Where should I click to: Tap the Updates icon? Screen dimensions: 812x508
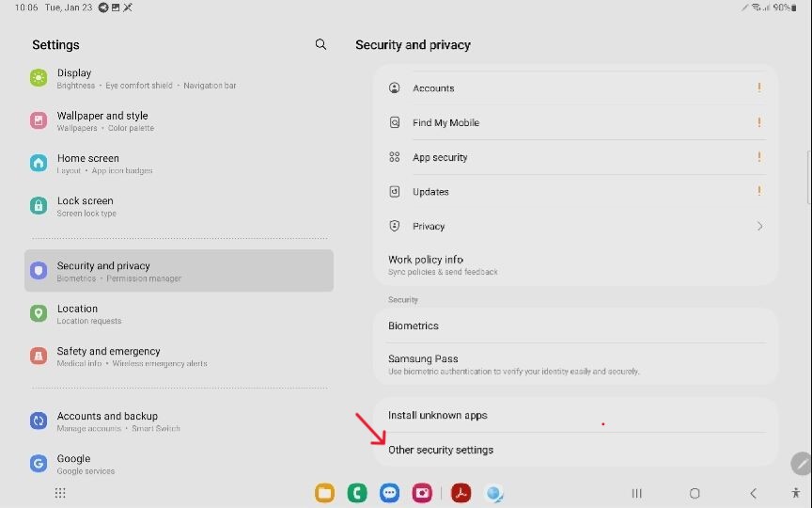pos(394,191)
